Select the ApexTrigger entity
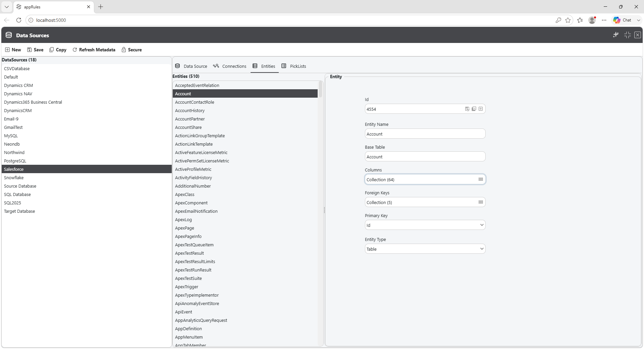The width and height of the screenshot is (644, 349). [245, 287]
